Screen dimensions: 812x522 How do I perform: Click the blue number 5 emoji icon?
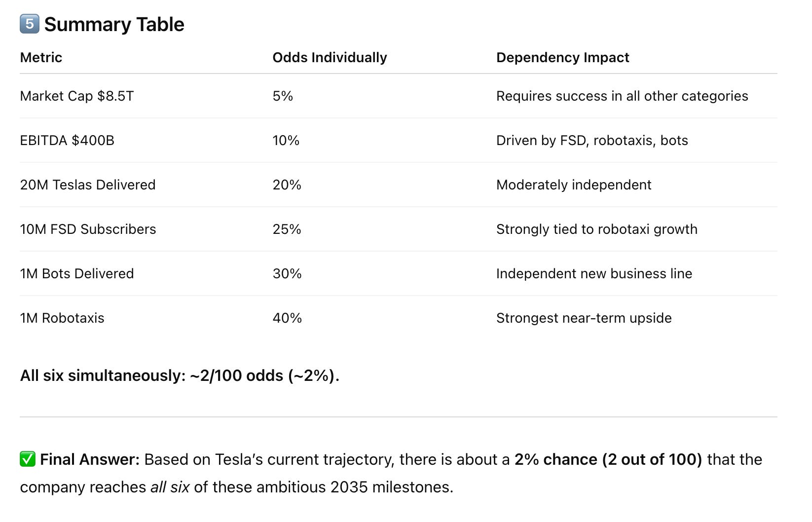pyautogui.click(x=29, y=24)
